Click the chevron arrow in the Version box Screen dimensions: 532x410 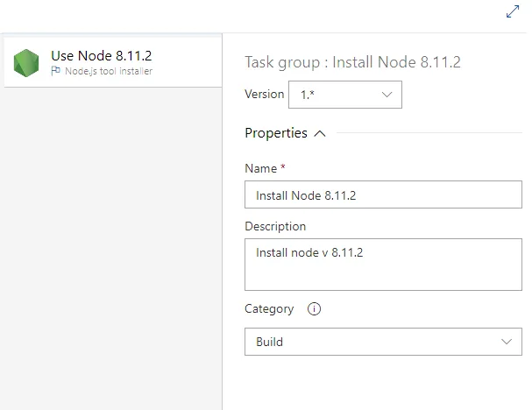click(387, 95)
